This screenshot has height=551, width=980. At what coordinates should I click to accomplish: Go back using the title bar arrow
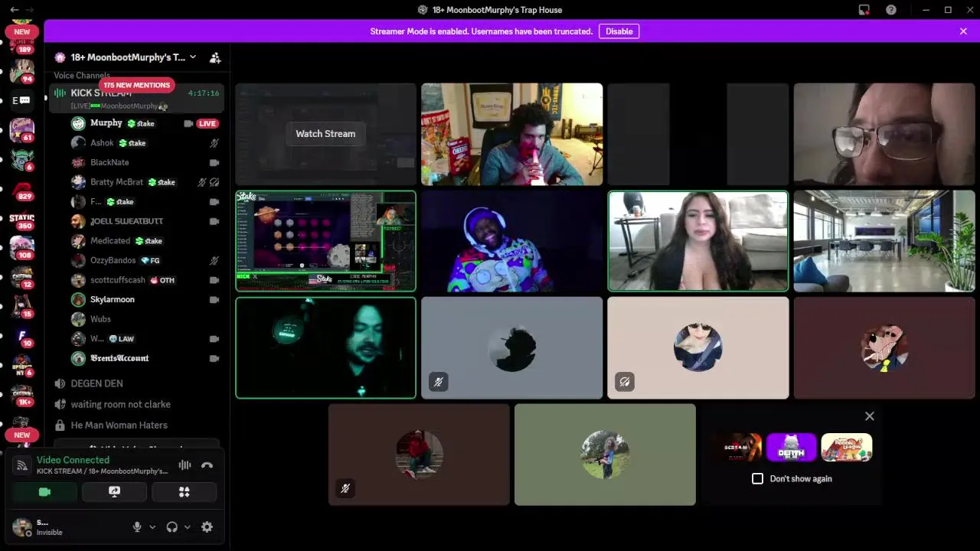pyautogui.click(x=14, y=10)
